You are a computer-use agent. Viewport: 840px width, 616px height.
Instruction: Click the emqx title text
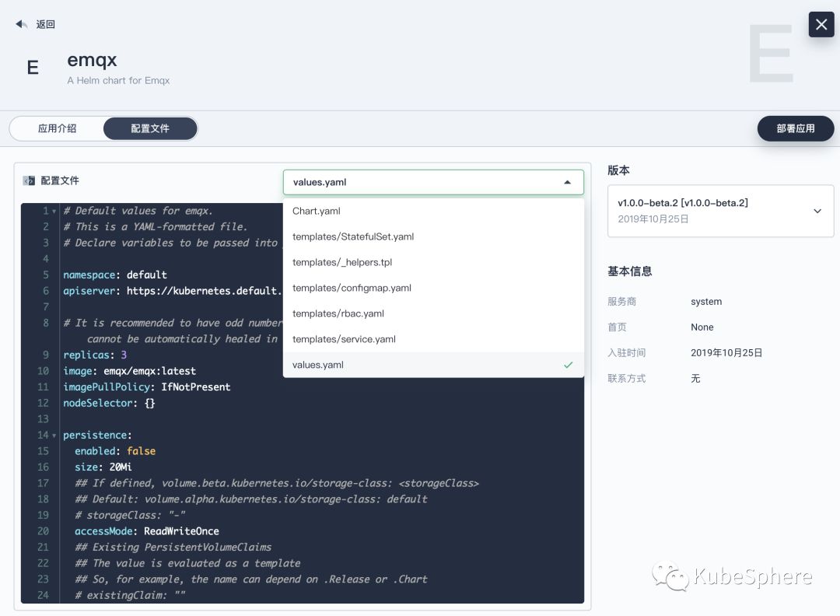[92, 60]
